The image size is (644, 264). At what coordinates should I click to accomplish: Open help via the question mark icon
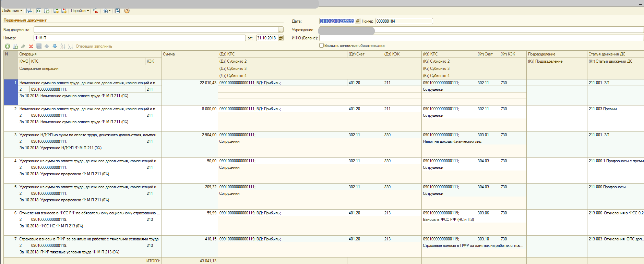(127, 11)
